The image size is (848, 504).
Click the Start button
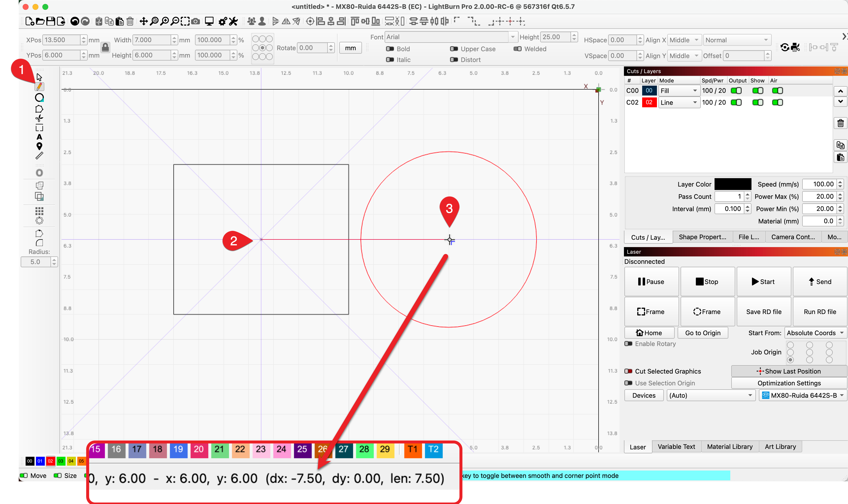pos(763,282)
